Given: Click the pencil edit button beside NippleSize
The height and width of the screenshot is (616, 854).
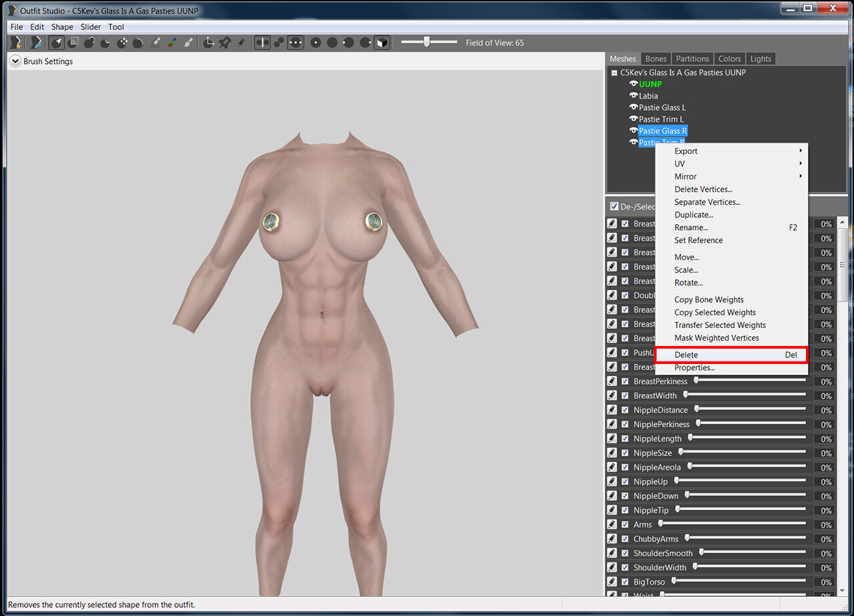Looking at the screenshot, I should click(612, 453).
